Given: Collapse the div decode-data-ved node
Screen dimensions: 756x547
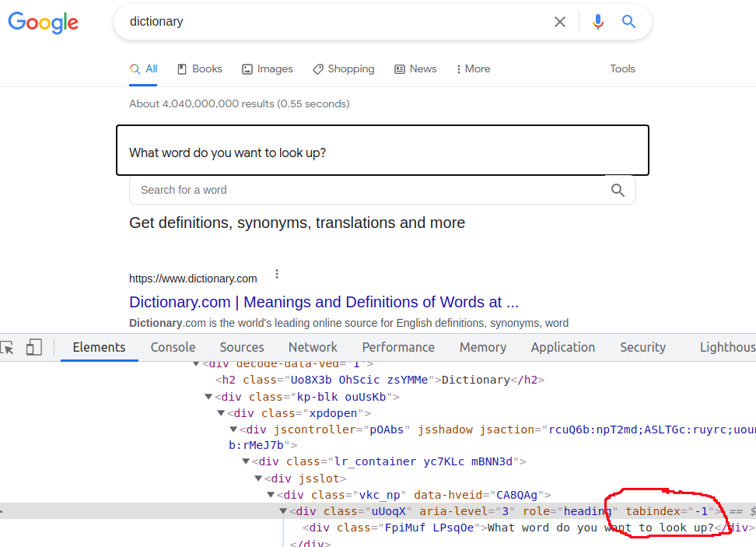Looking at the screenshot, I should 196,363.
